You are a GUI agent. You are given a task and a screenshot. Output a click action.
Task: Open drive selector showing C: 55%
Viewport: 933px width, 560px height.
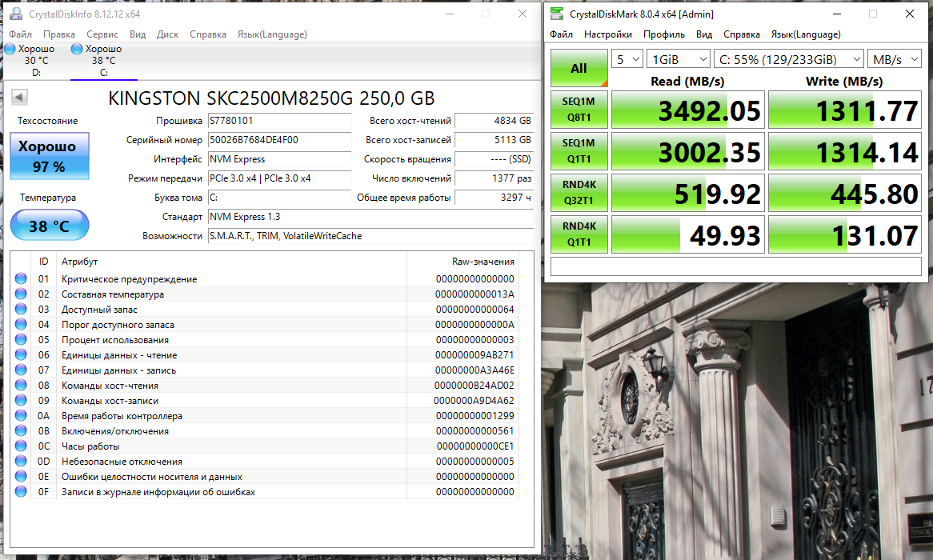(788, 59)
